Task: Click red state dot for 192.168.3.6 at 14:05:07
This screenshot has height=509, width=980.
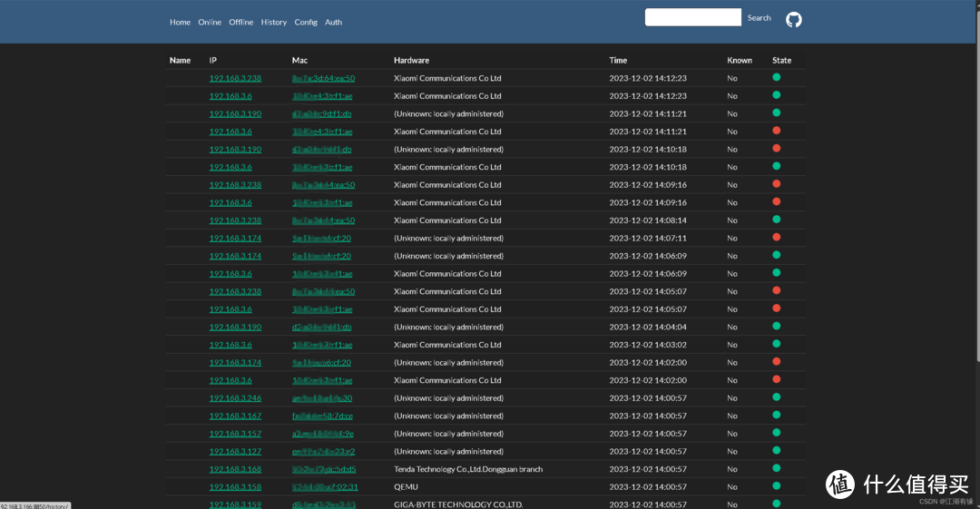Action: tap(776, 308)
